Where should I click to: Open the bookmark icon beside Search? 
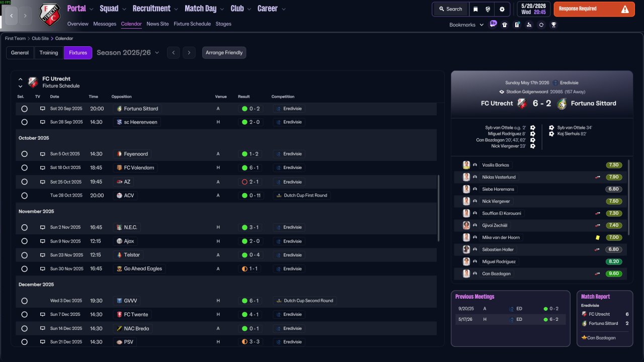(x=475, y=9)
